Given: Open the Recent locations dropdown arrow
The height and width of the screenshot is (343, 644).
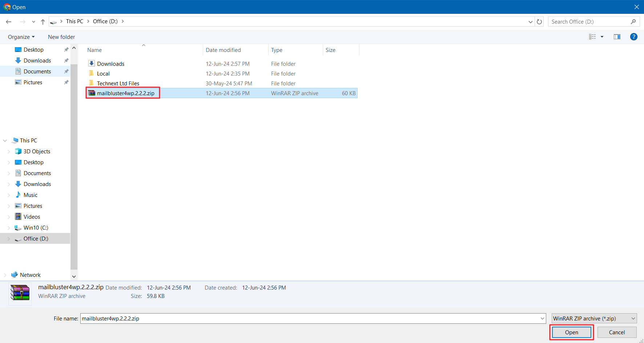Looking at the screenshot, I should point(33,22).
